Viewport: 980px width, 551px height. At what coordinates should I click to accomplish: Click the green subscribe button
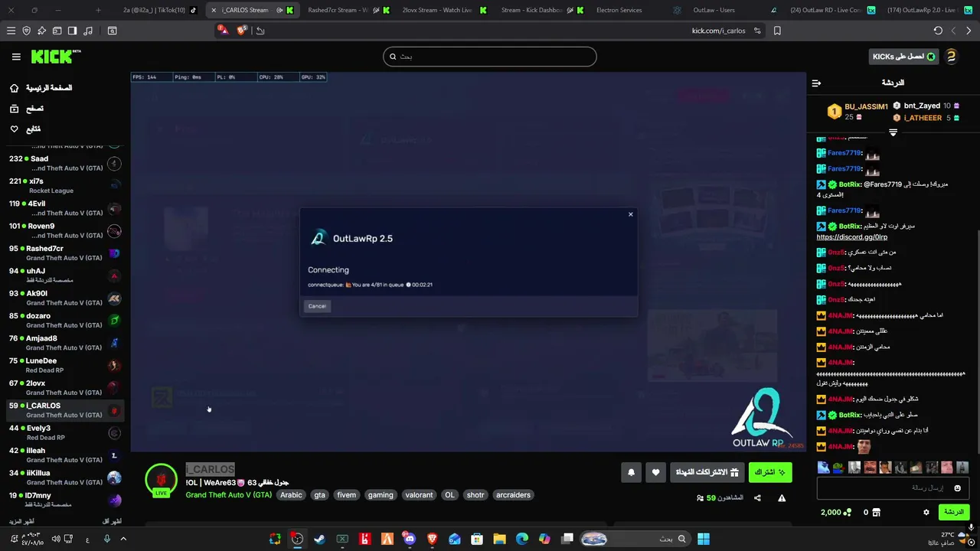click(770, 473)
